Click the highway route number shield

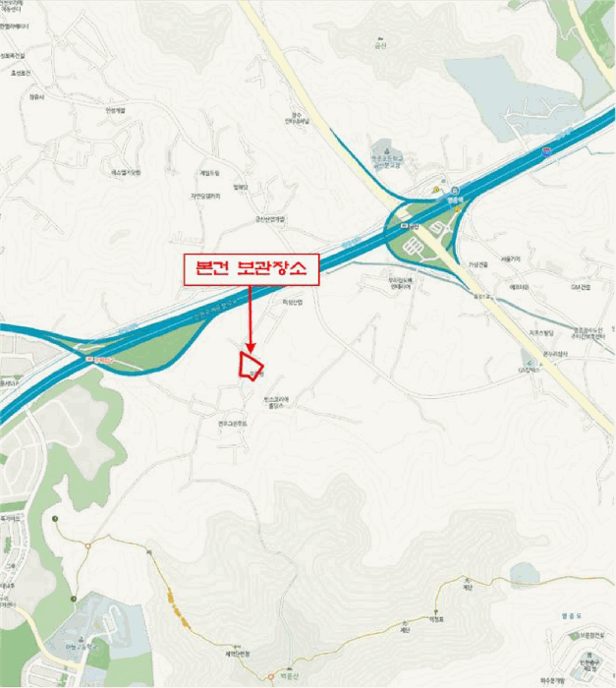[x=546, y=151]
